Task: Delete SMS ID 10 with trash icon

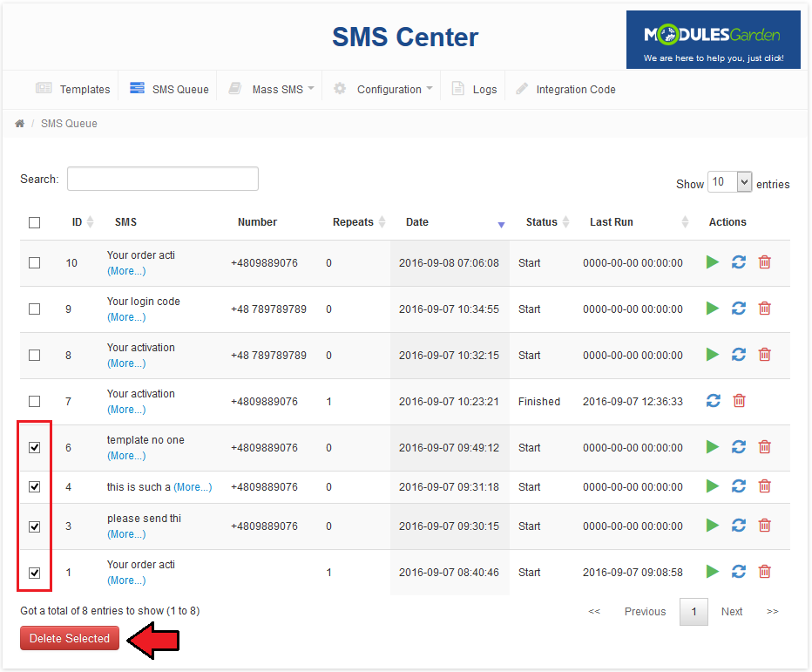Action: coord(764,262)
